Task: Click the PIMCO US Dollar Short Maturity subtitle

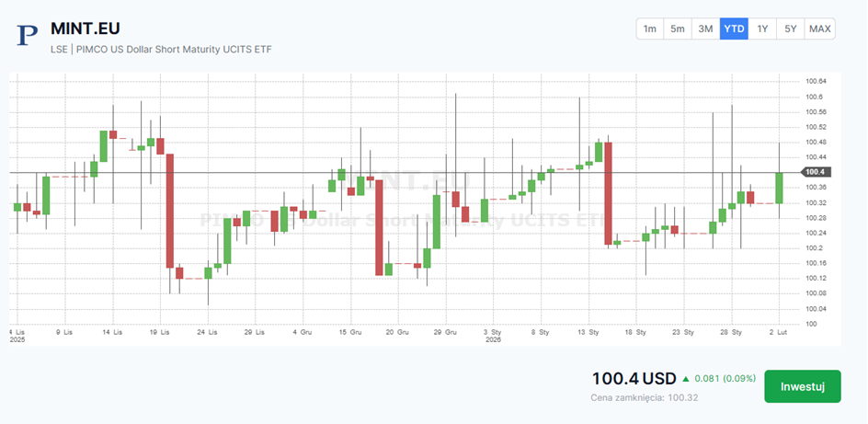Action: (161, 49)
